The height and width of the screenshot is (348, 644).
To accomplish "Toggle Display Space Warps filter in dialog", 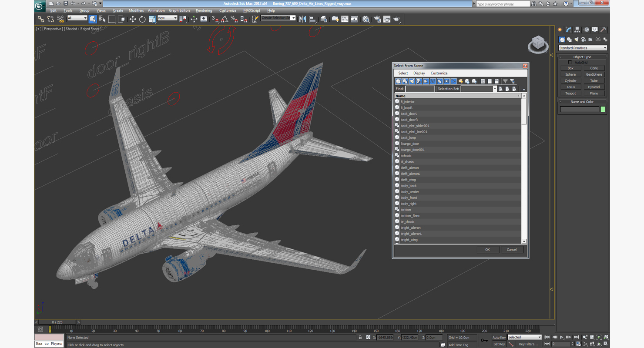I will point(433,81).
